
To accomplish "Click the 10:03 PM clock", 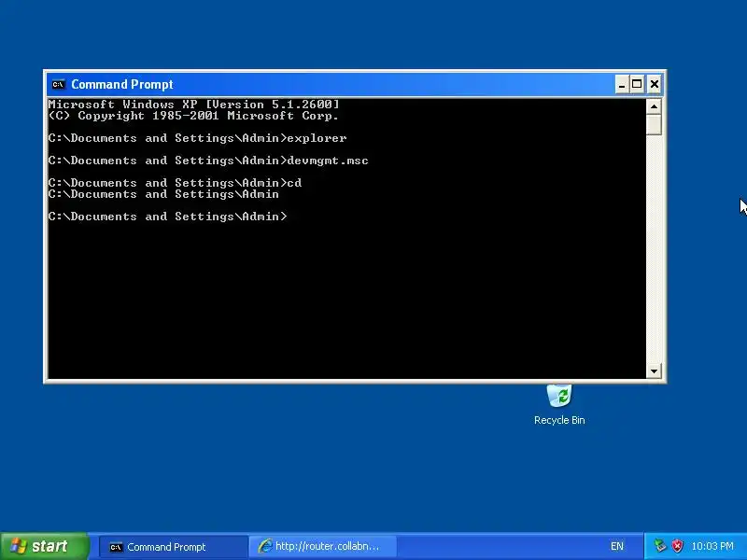I will (712, 546).
